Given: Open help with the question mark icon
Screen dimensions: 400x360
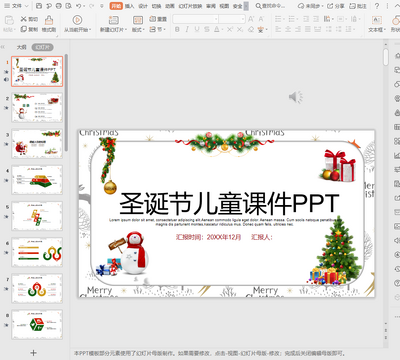Looking at the screenshot, I should pyautogui.click(x=377, y=6).
